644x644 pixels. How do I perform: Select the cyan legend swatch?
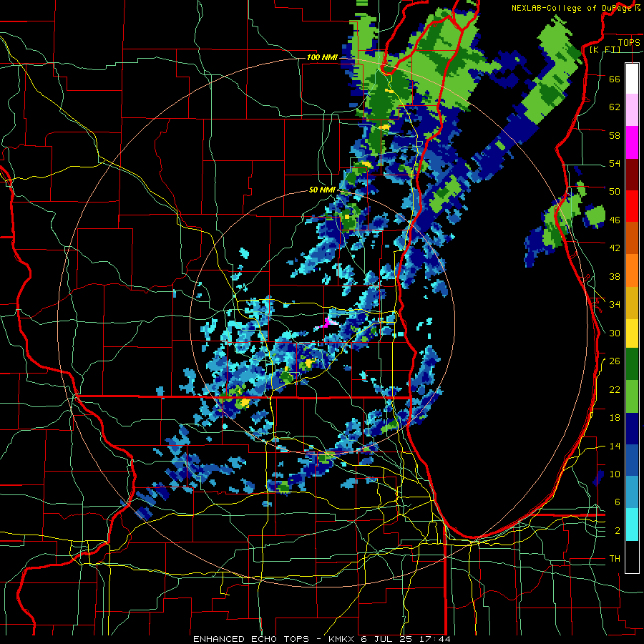[x=632, y=525]
